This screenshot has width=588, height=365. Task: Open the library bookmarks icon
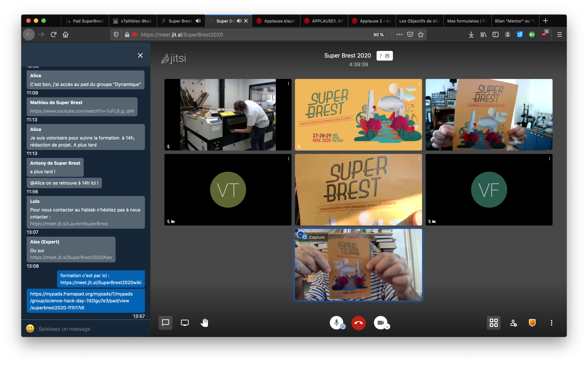483,34
